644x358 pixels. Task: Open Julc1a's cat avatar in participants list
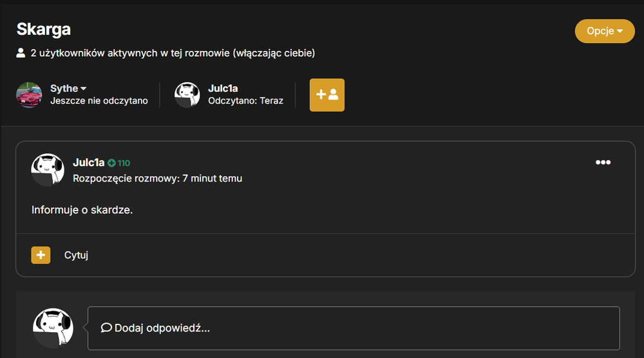187,95
